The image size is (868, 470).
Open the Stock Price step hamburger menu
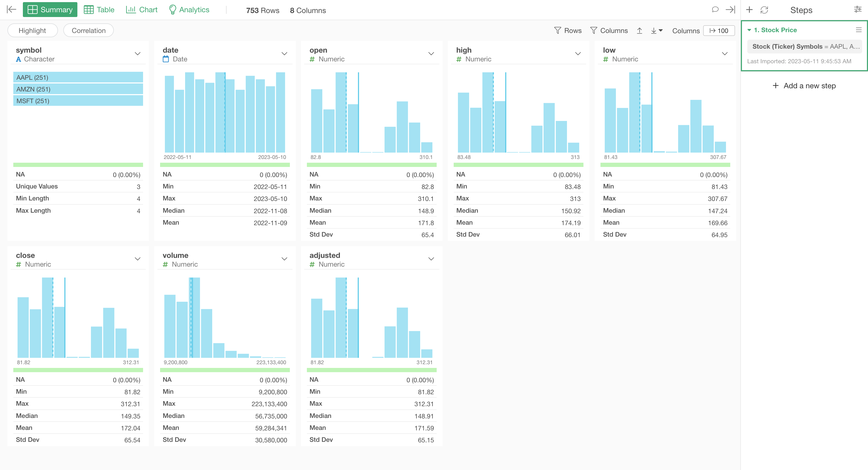coord(859,30)
